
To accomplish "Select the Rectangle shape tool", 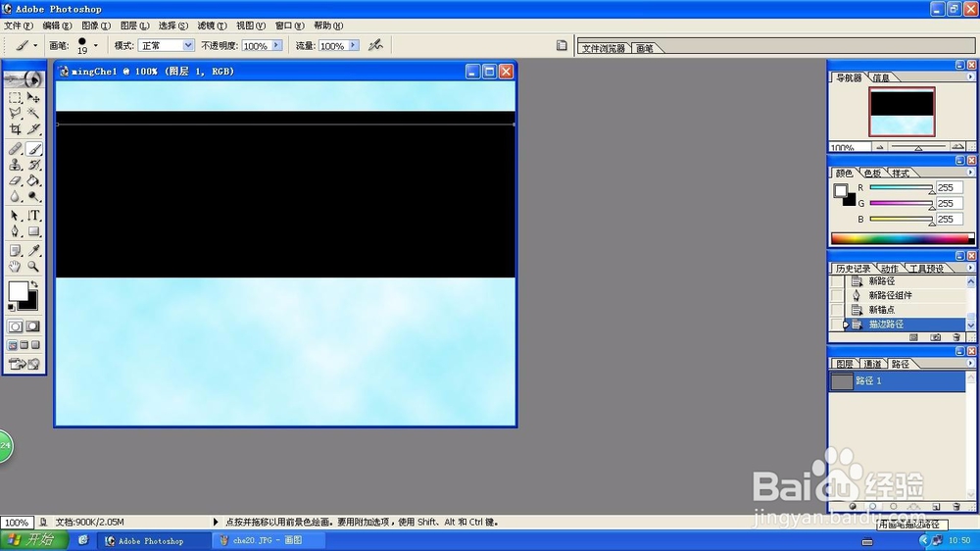I will [x=33, y=231].
